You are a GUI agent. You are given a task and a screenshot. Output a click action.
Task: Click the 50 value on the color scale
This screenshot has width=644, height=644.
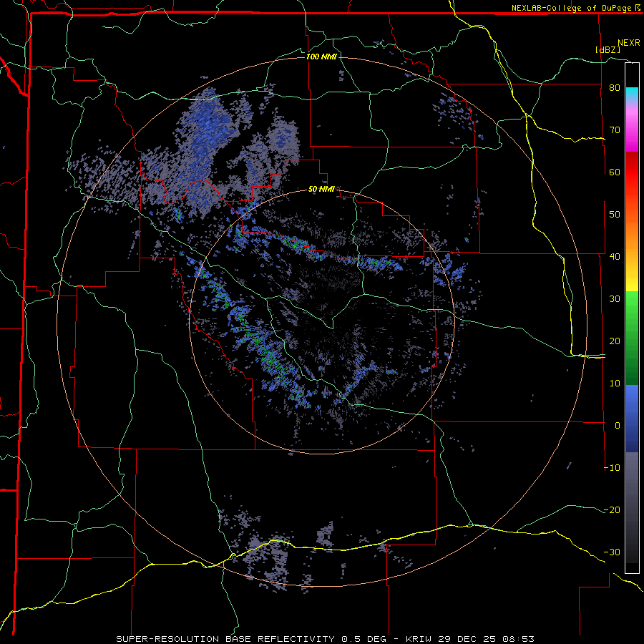tap(615, 215)
